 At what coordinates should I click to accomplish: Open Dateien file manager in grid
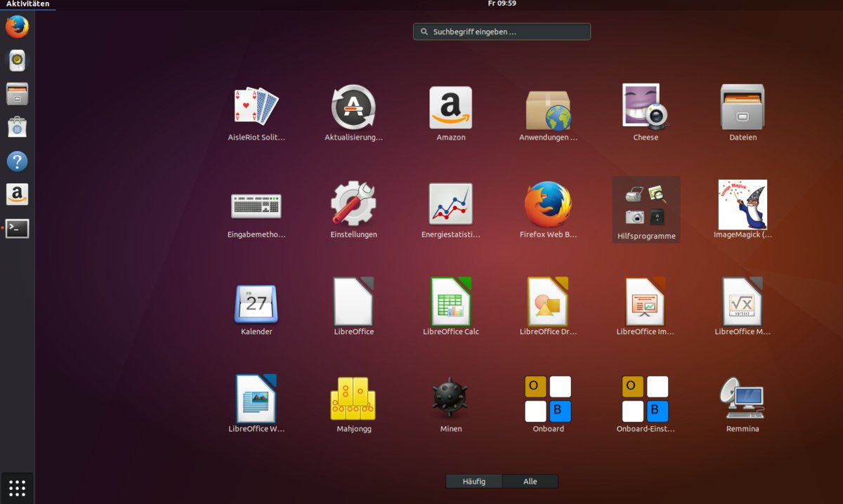point(743,112)
